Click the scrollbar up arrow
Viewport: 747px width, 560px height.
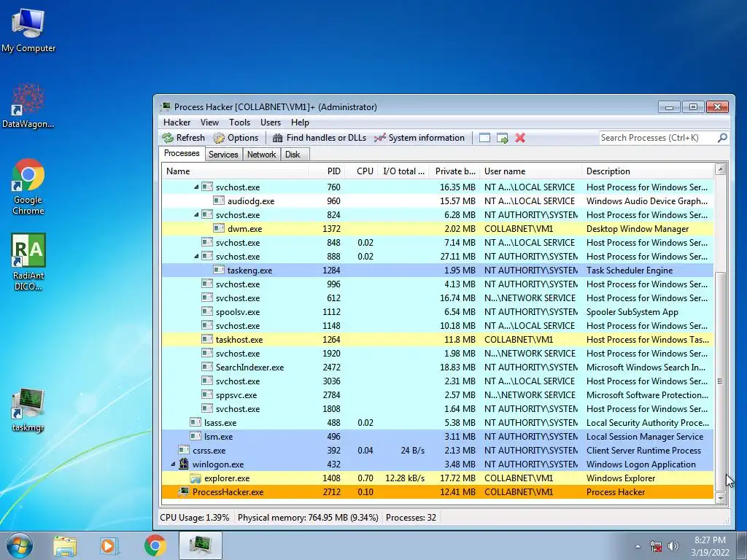(720, 169)
